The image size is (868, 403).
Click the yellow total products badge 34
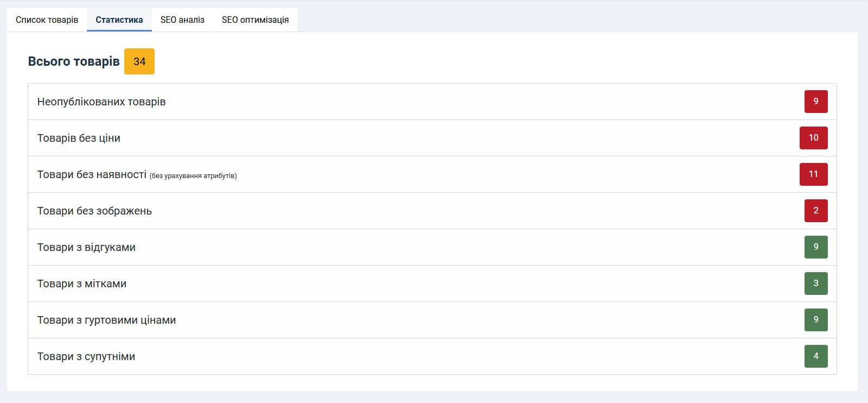139,61
